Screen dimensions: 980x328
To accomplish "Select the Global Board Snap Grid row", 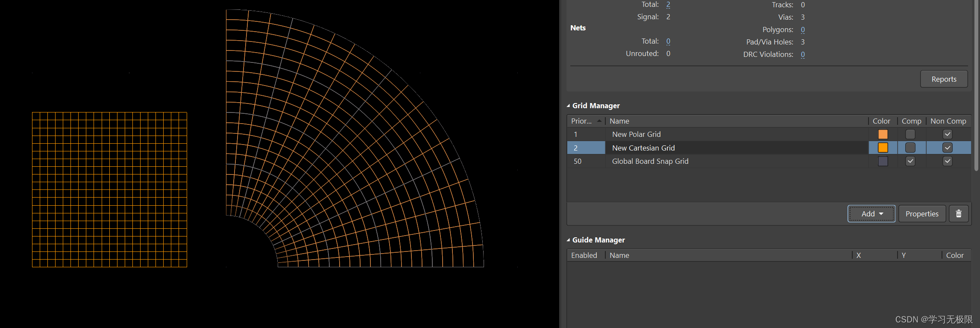I will click(650, 161).
